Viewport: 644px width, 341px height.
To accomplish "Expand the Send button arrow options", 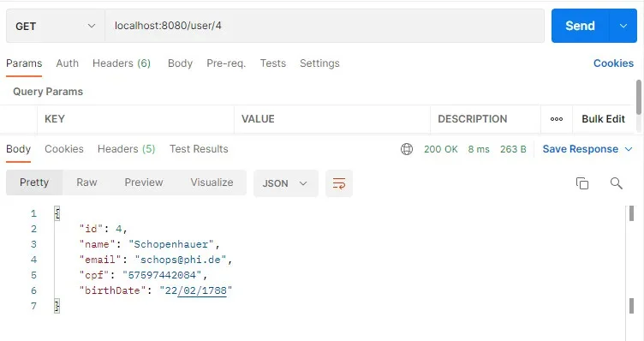I will point(623,26).
